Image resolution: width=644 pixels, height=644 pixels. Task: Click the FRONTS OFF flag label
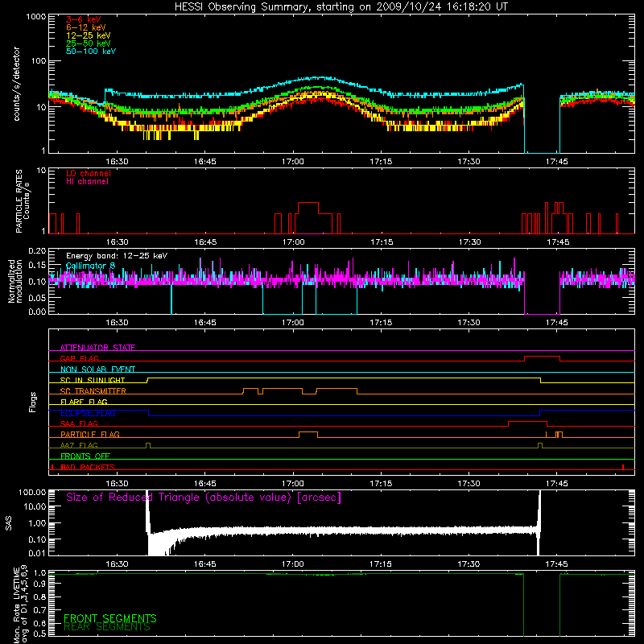pos(85,456)
